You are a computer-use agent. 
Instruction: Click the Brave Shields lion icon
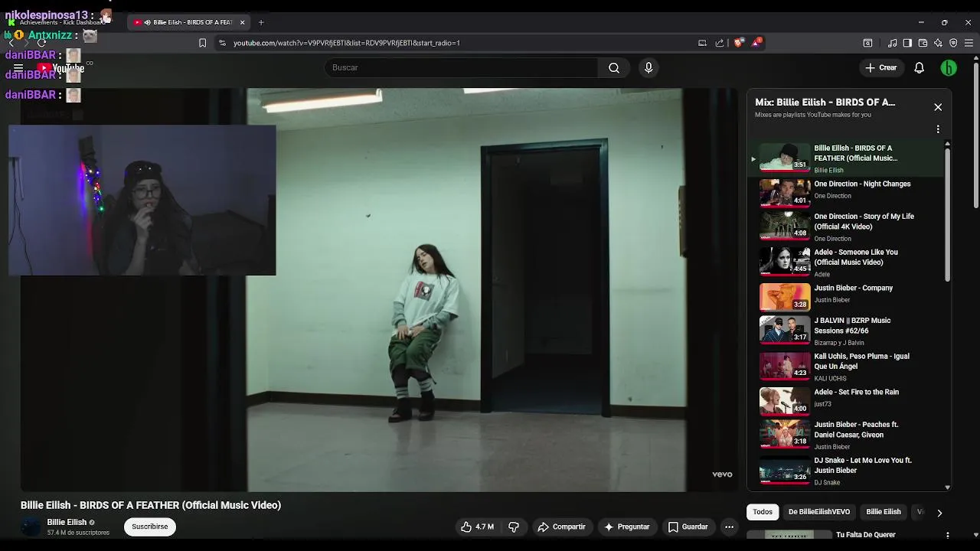click(x=738, y=43)
